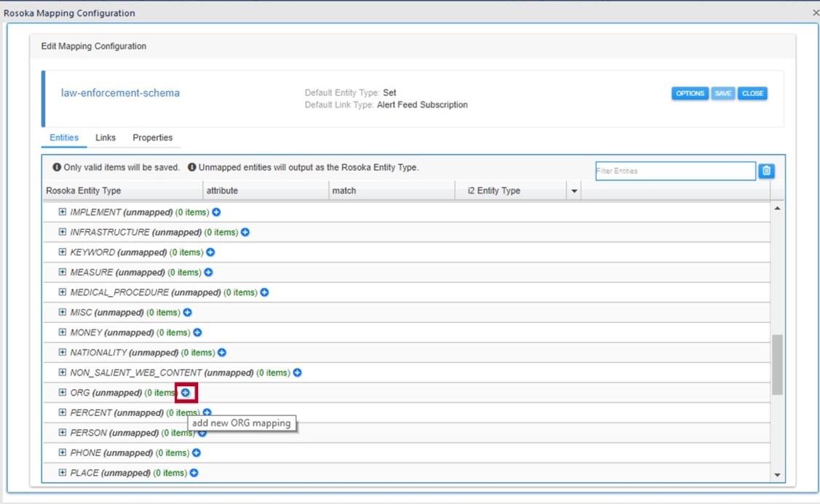Viewport: 820px width, 504px height.
Task: Open the i2 Entity Type column dropdown
Action: 574,190
